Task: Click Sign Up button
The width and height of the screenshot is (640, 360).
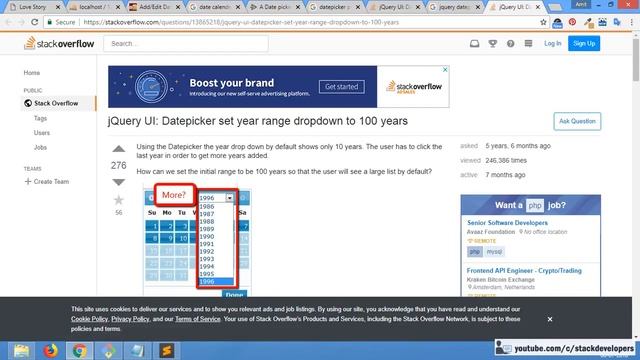Action: (584, 43)
